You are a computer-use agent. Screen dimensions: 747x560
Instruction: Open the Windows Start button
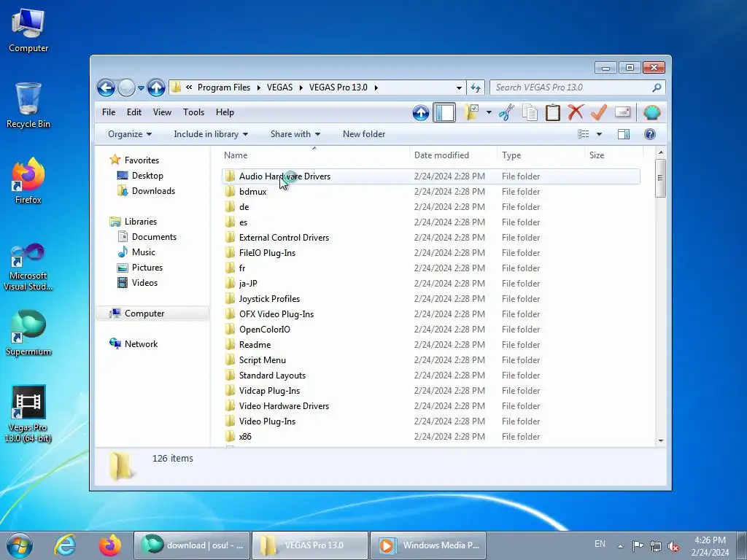point(20,545)
